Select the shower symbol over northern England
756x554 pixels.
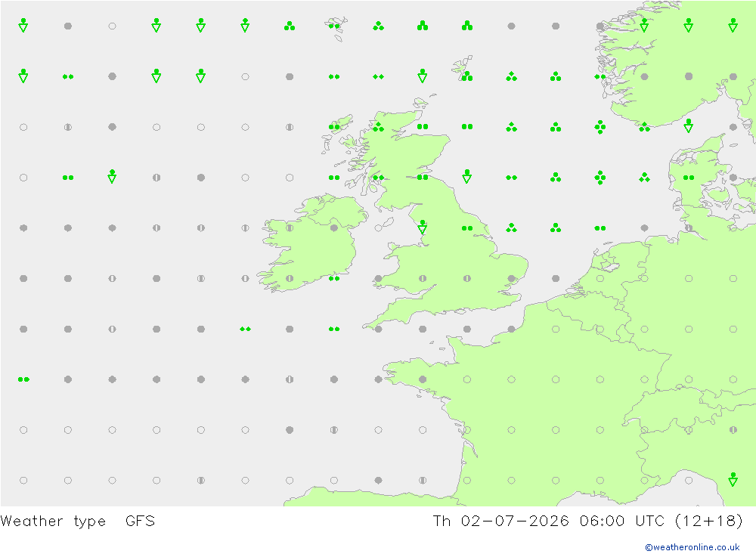[x=423, y=227]
